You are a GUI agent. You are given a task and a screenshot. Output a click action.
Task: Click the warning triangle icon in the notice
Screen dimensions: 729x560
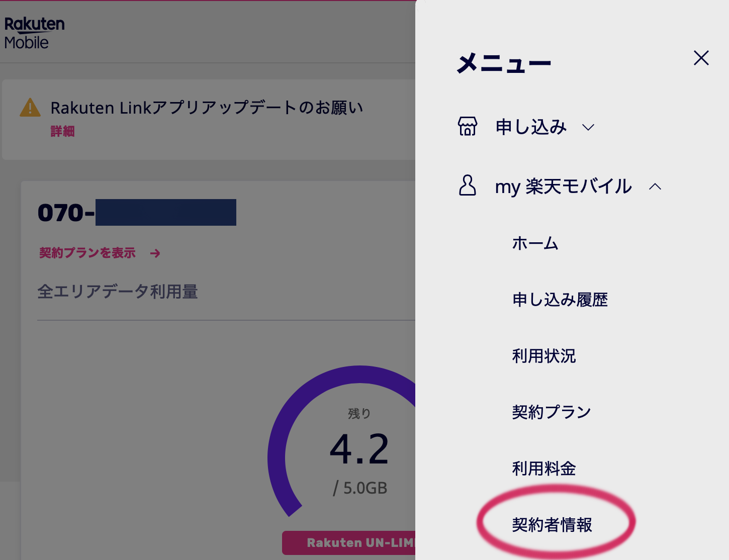coord(30,107)
